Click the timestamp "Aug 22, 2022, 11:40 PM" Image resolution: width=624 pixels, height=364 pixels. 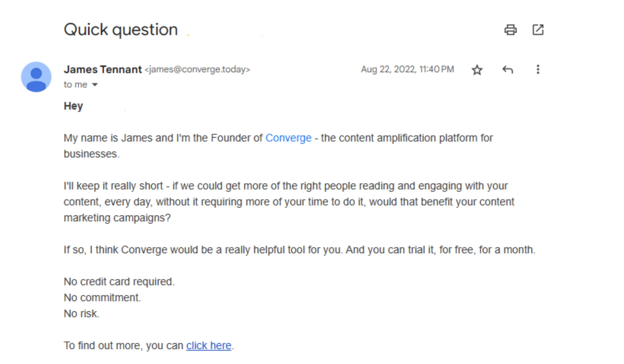(407, 70)
